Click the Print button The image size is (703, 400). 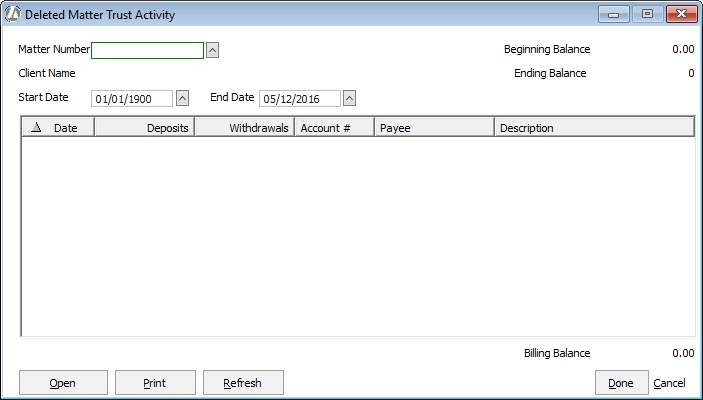tap(155, 383)
